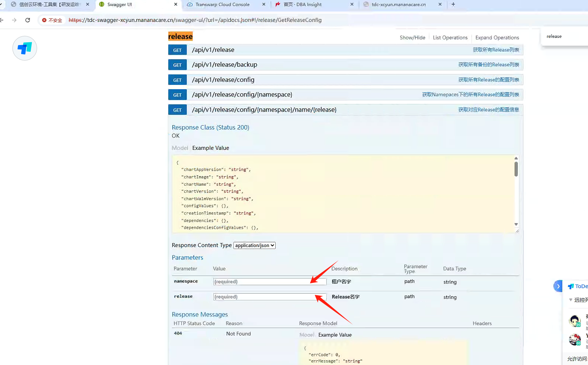Click the blue chevron panel collapse icon
The height and width of the screenshot is (365, 588).
click(x=558, y=286)
